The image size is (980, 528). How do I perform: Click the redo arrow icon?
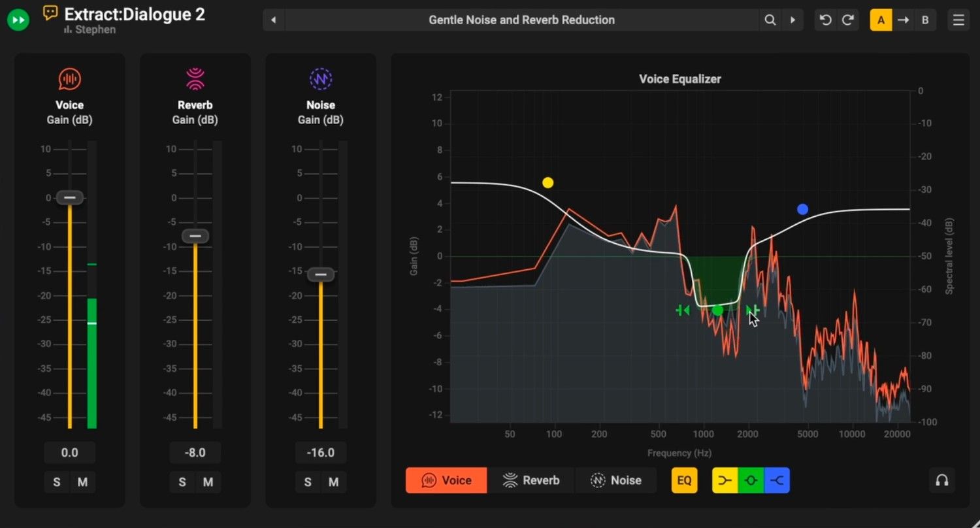click(x=848, y=20)
